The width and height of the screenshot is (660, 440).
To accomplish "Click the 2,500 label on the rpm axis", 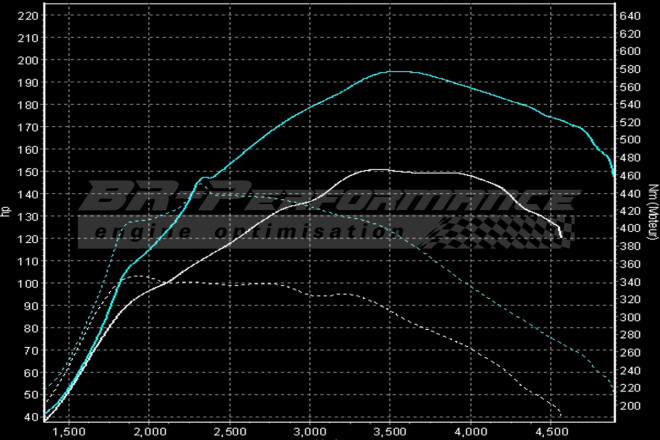I will (229, 431).
